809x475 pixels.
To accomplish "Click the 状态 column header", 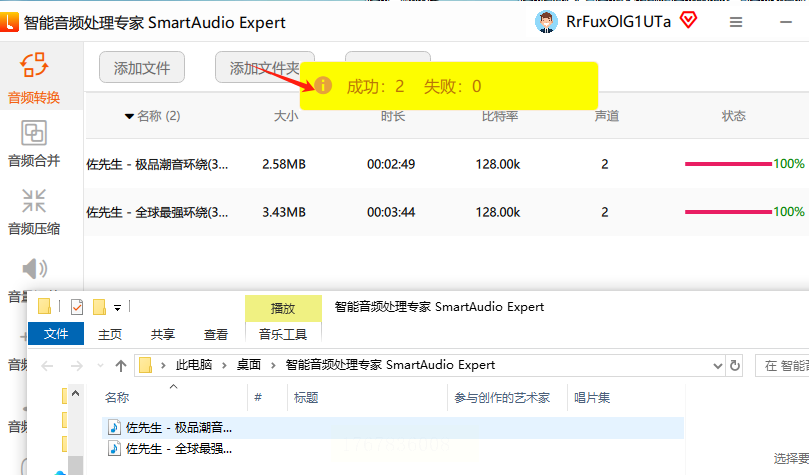I will click(x=733, y=116).
